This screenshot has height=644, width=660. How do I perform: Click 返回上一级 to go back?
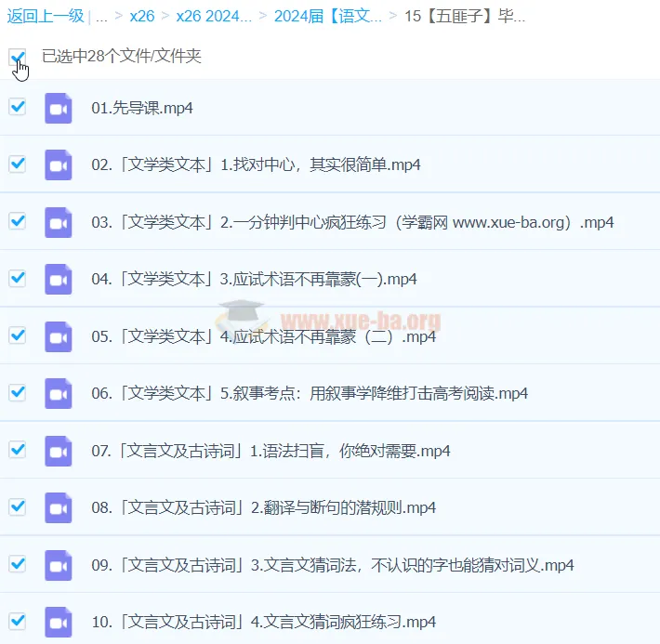point(46,16)
